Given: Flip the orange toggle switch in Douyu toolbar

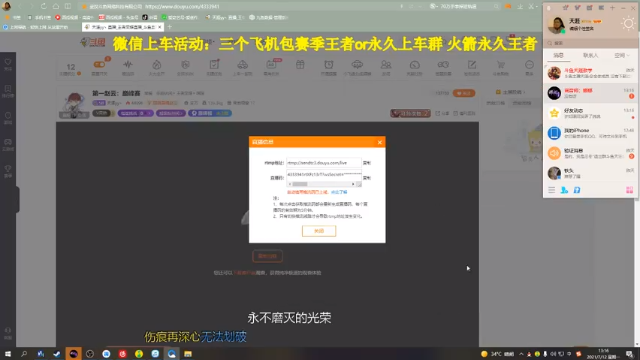Looking at the screenshot, I should tap(99, 64).
